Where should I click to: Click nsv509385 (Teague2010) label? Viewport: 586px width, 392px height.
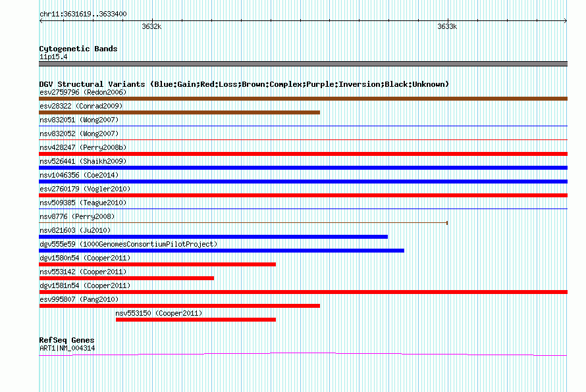pyautogui.click(x=83, y=203)
